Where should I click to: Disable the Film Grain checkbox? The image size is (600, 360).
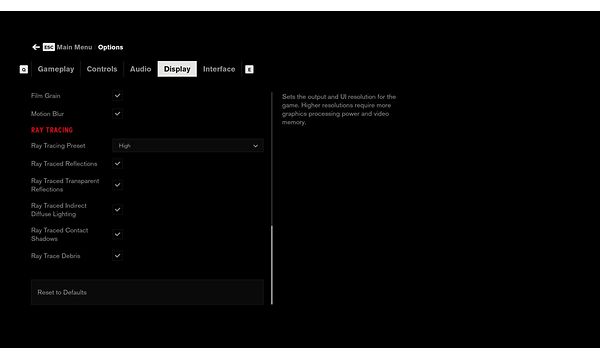[117, 95]
